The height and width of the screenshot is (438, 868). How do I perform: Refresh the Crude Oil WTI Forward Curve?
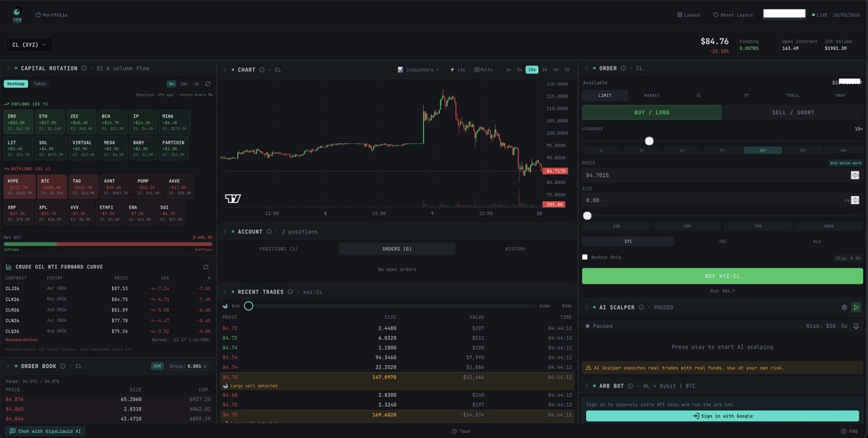pos(206,267)
